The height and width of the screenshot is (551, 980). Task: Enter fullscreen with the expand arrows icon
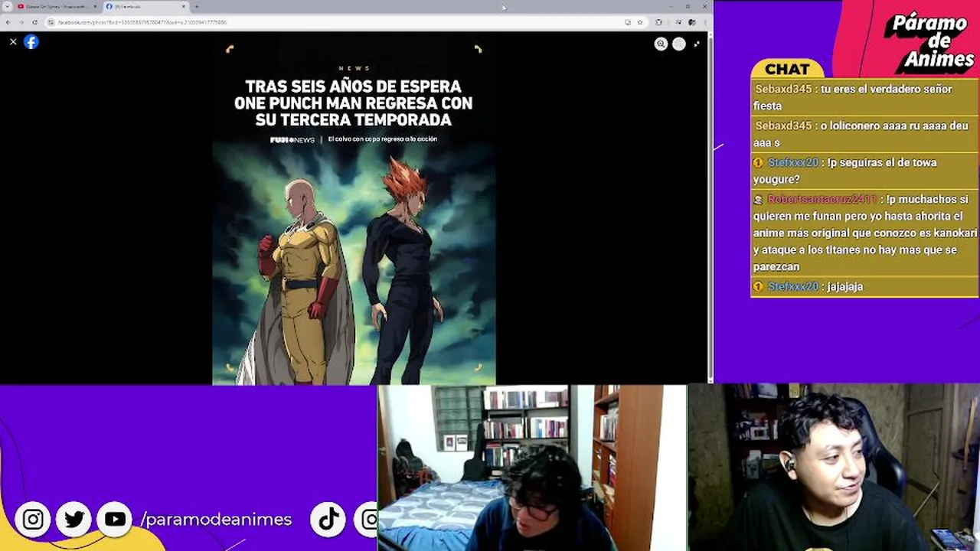[x=697, y=44]
